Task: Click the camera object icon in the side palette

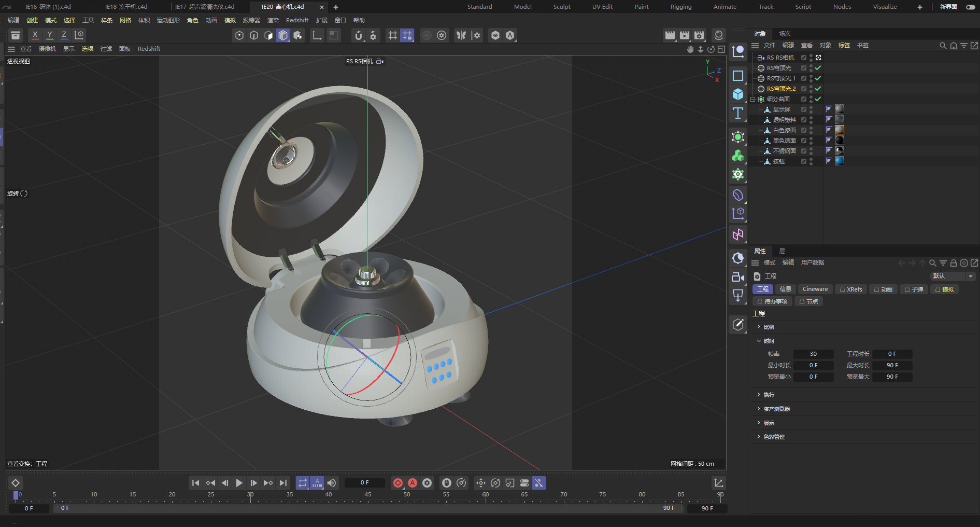Action: coord(738,277)
